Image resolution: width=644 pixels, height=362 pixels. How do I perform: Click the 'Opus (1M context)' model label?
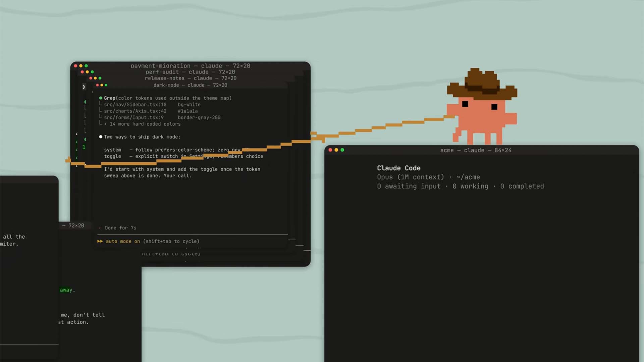point(411,177)
